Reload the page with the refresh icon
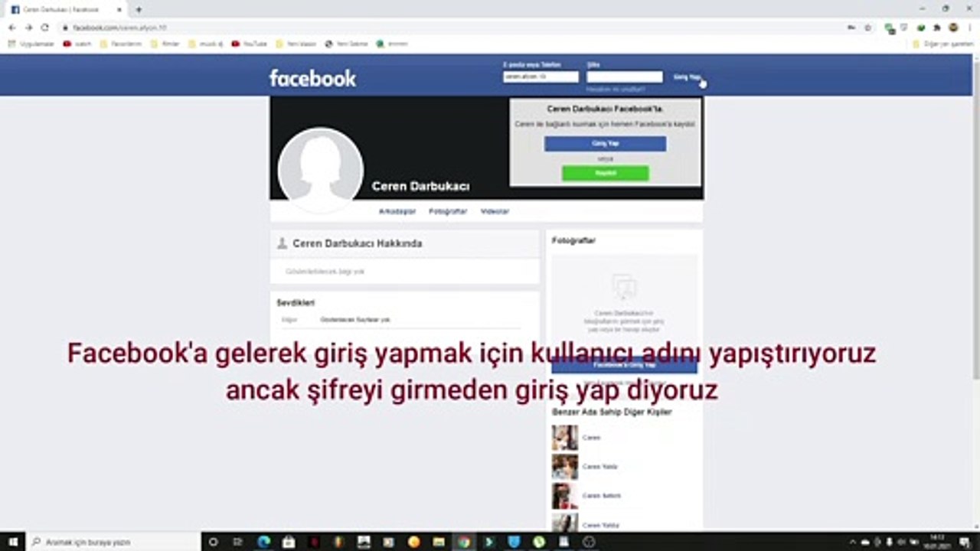This screenshot has height=551, width=980. (45, 28)
